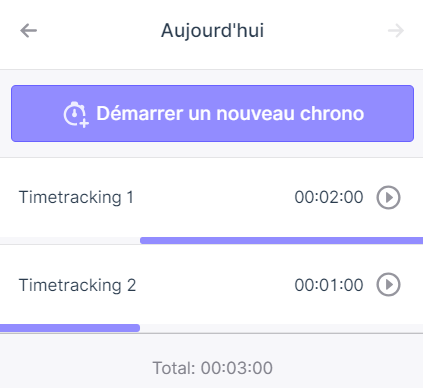
Task: Open the Timetracking 1 entry
Action: (211, 197)
